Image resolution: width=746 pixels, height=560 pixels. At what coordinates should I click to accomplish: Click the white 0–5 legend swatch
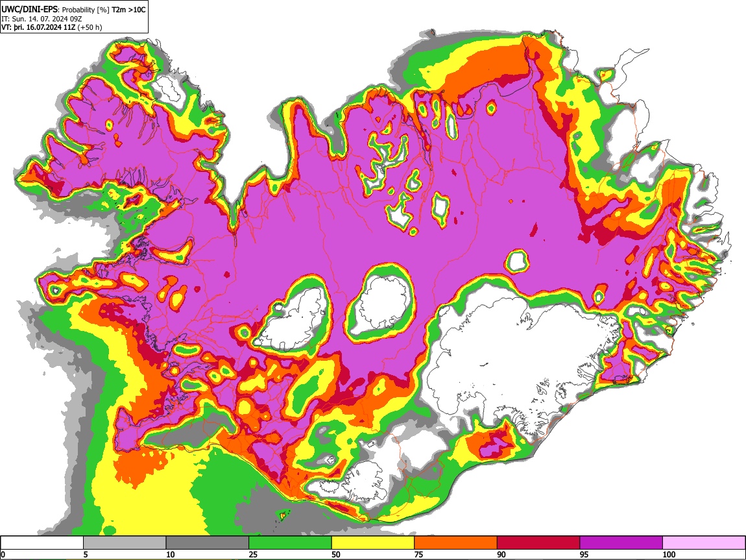42,542
